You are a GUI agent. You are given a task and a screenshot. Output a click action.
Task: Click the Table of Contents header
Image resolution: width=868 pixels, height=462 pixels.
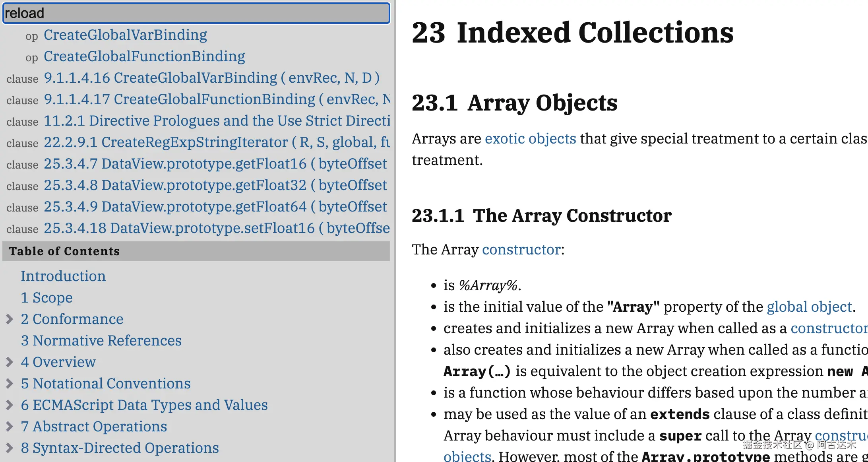64,251
